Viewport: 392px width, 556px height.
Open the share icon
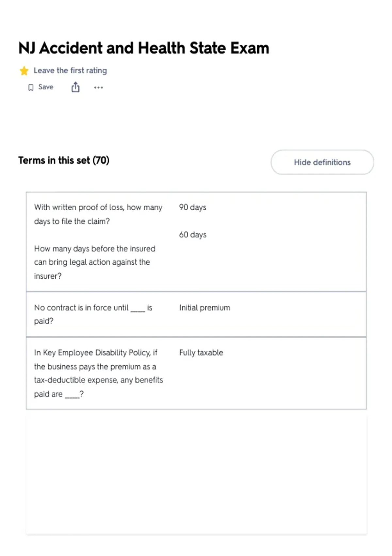point(75,87)
